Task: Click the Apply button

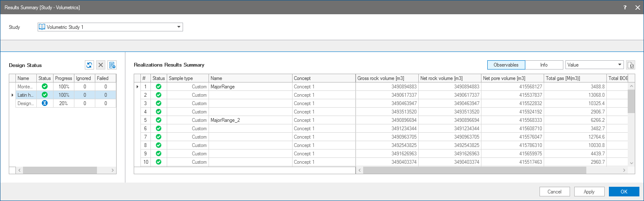Action: point(589,192)
